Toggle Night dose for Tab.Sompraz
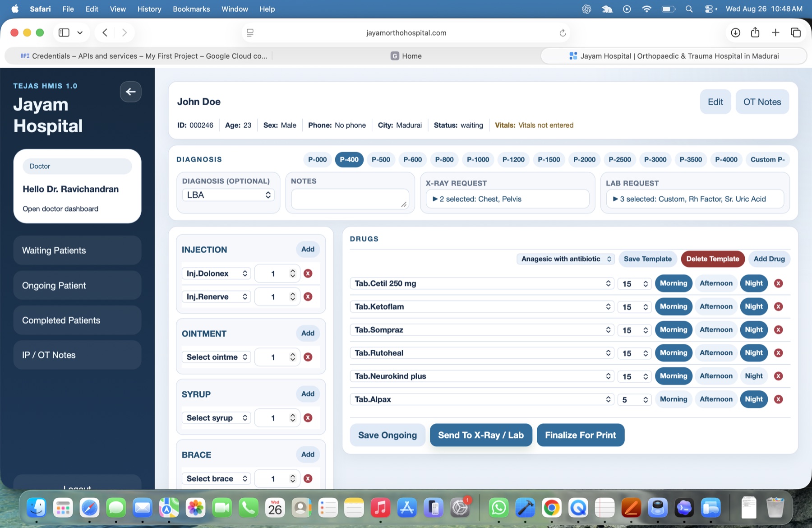The height and width of the screenshot is (528, 812). (x=754, y=330)
